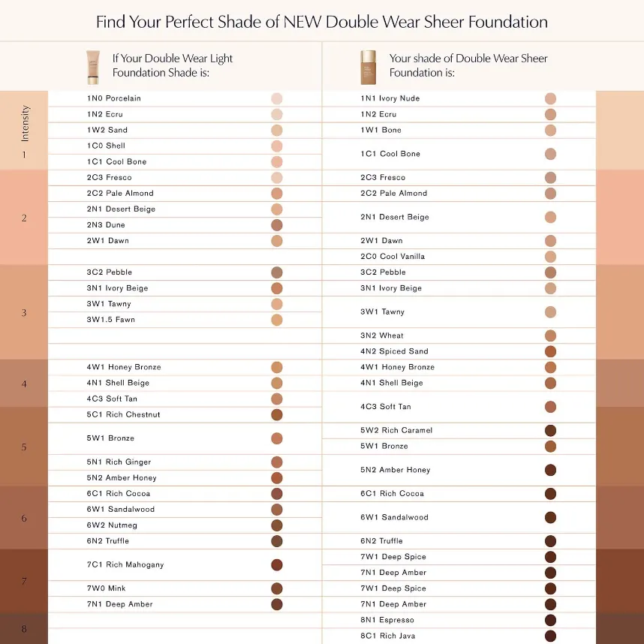644x644 pixels.
Task: Click intensity level 8 band
Action: (x=24, y=628)
